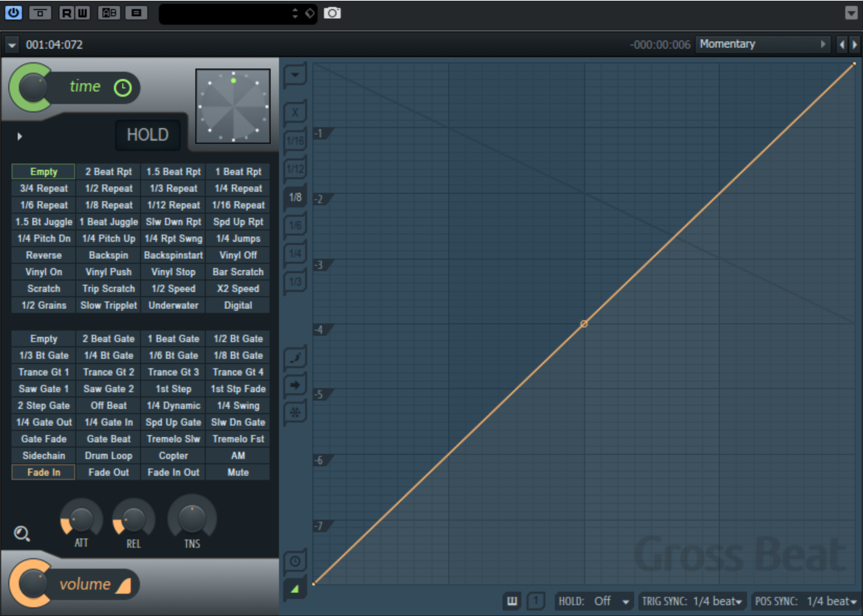Click the curve draw tool icon
Screen dimensions: 863x616
point(295,358)
